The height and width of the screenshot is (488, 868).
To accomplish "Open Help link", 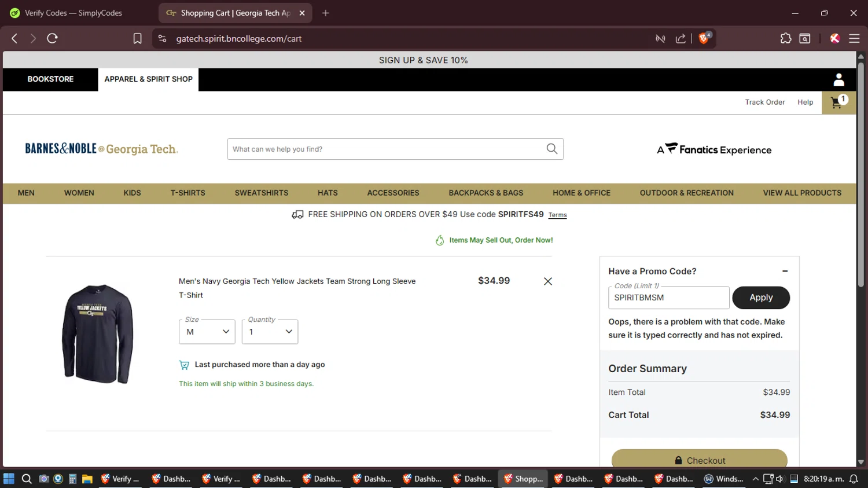I will click(x=806, y=102).
